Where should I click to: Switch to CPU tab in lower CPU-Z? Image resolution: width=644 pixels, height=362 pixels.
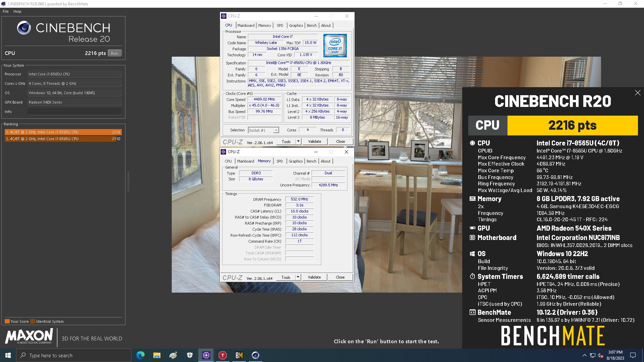pos(228,161)
